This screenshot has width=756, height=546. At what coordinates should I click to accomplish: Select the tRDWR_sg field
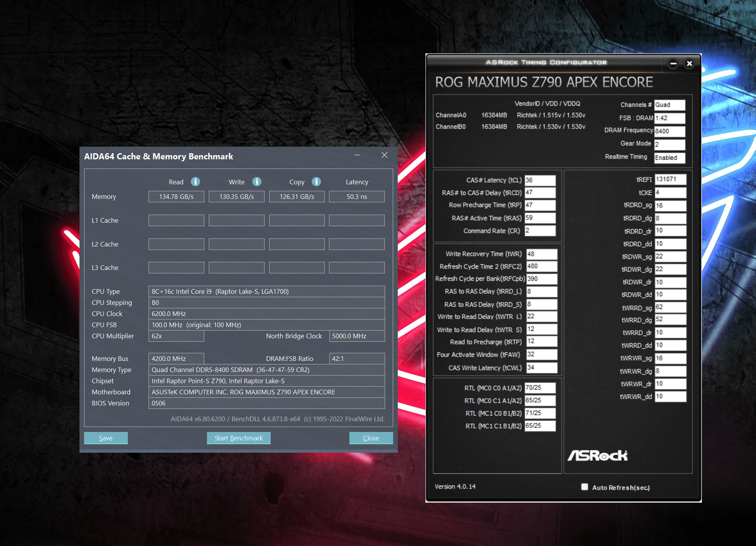tap(670, 256)
